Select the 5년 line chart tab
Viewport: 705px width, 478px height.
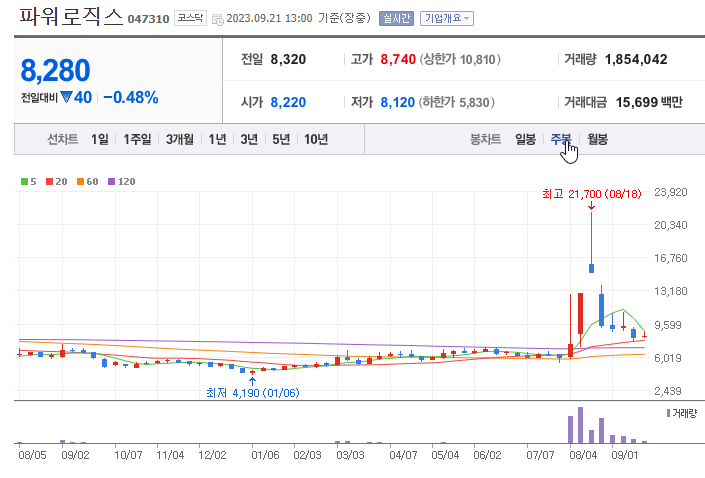point(281,139)
